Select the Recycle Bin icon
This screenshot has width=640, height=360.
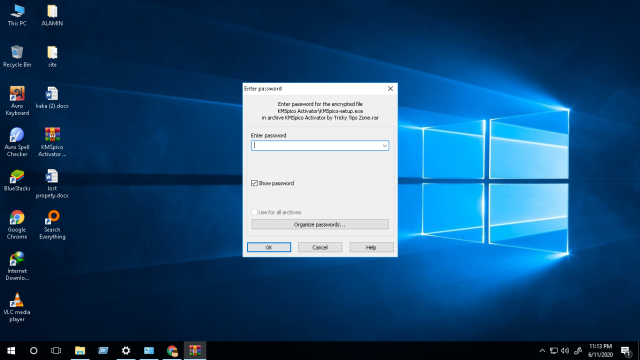(x=17, y=56)
